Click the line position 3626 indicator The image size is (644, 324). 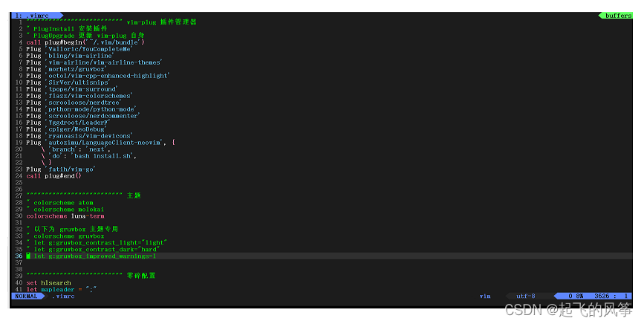point(602,296)
